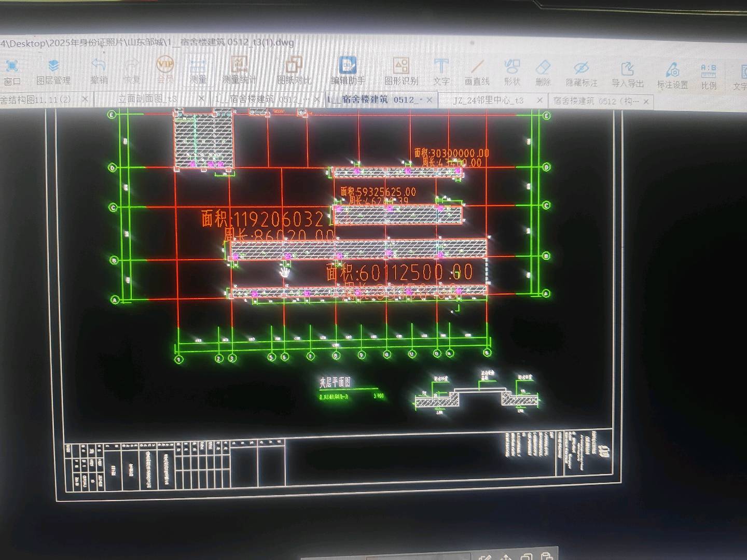The height and width of the screenshot is (560, 747).
Task: Click the 面积:60112500.00 measurement text
Action: [x=399, y=272]
